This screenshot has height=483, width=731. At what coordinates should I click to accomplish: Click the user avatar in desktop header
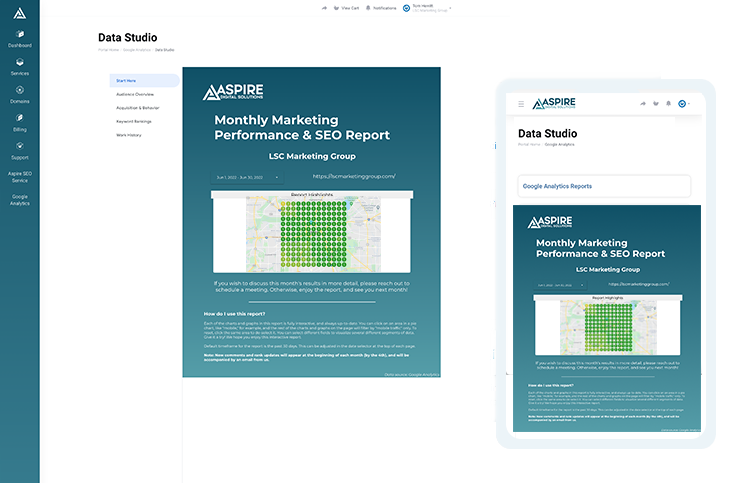point(407,8)
